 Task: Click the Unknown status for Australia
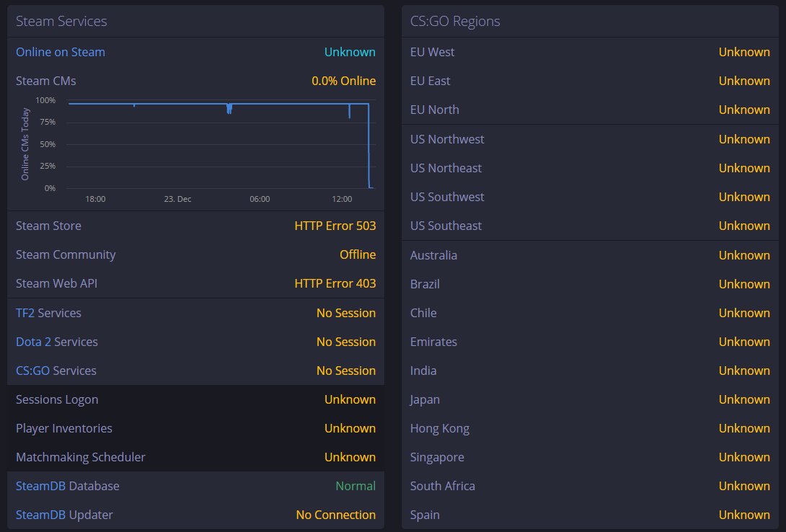pyautogui.click(x=744, y=255)
